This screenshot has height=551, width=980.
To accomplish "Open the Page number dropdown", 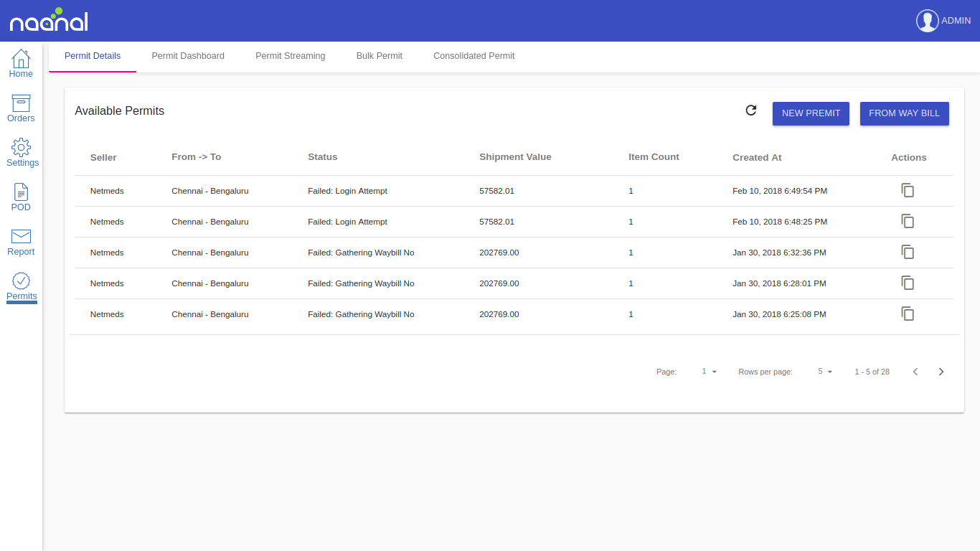I will pos(709,371).
